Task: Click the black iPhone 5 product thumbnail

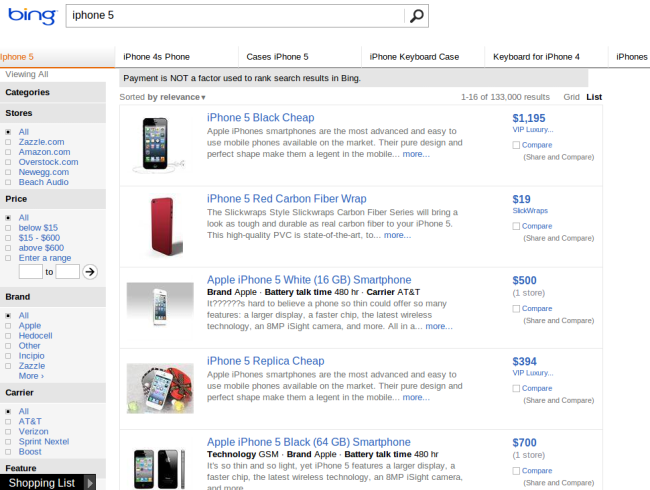Action: coord(158,144)
